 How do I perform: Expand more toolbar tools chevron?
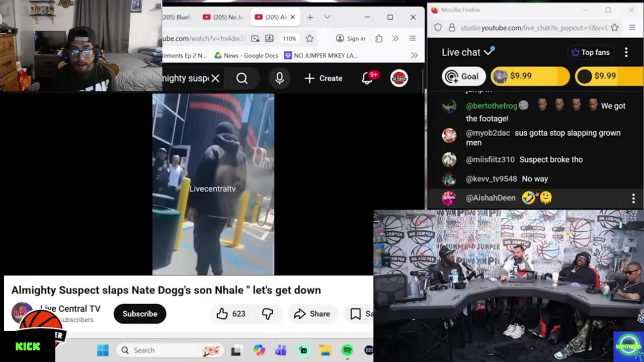coord(395,39)
